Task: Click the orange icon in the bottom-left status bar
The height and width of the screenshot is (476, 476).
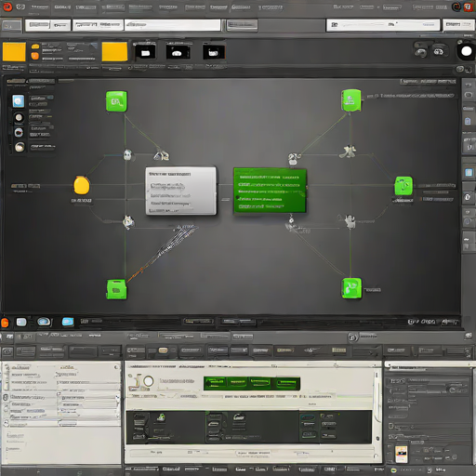Action: point(5,323)
